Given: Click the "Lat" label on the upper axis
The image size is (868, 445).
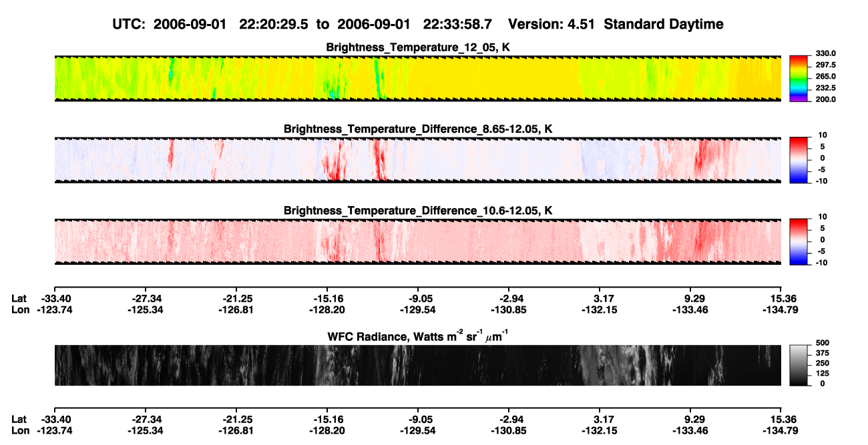Looking at the screenshot, I should coord(19,298).
